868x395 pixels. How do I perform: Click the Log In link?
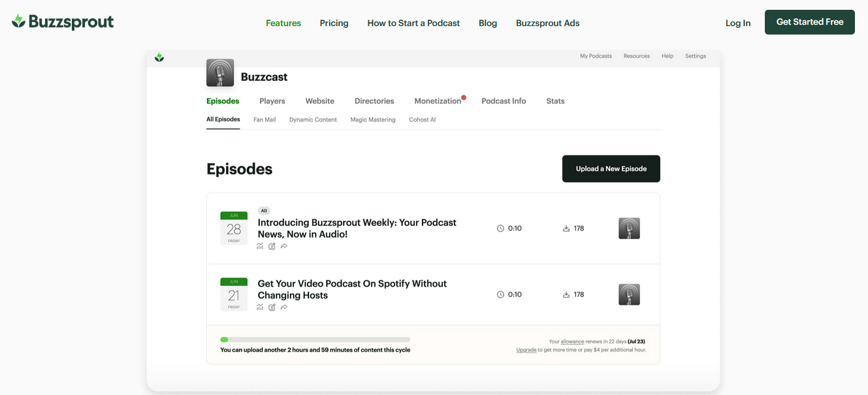(x=737, y=23)
